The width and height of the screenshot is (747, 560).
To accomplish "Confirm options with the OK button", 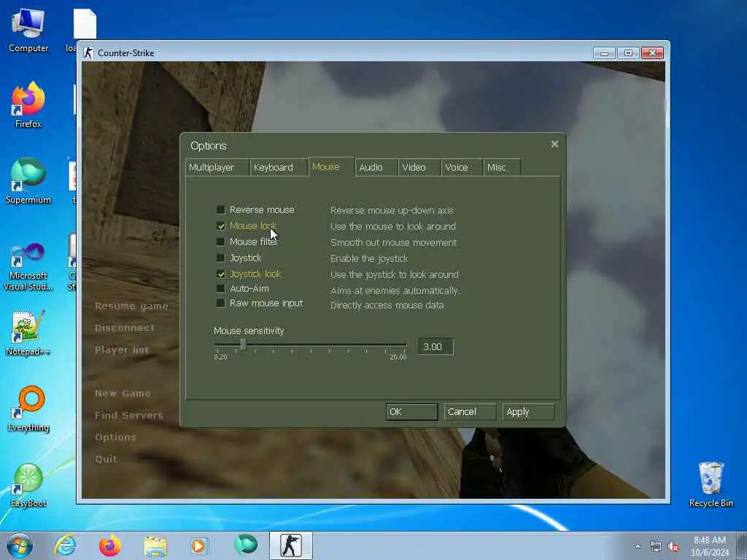I will (x=411, y=412).
